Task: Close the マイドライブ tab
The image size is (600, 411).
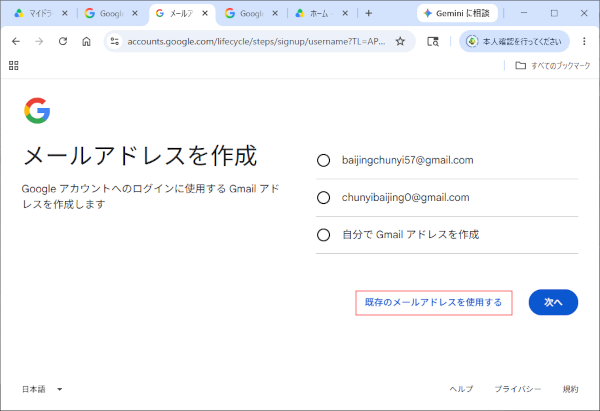Action: [x=65, y=13]
